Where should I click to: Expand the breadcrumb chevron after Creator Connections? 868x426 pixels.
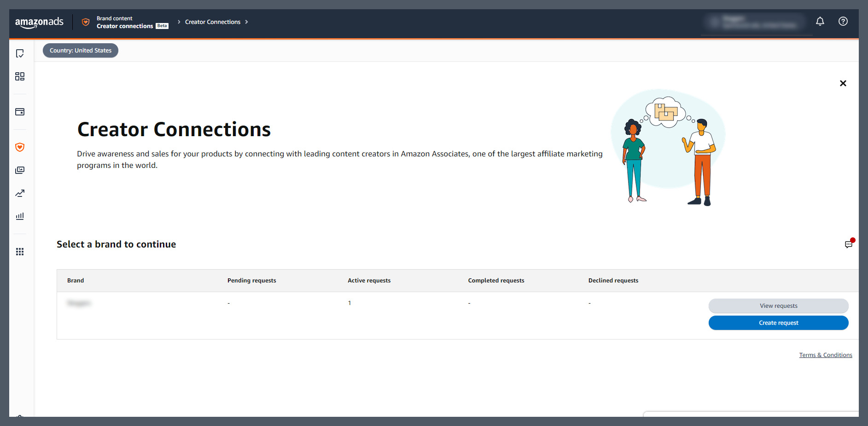coord(247,22)
